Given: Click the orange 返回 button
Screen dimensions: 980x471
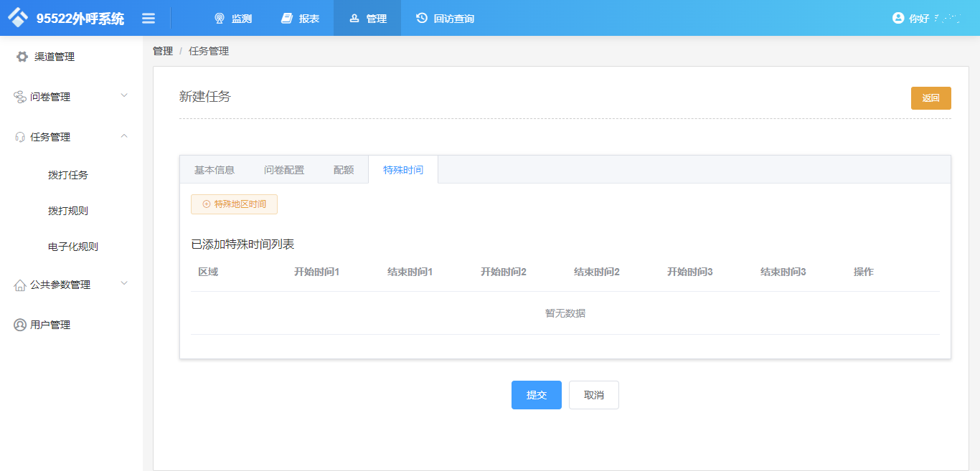Looking at the screenshot, I should tap(930, 97).
